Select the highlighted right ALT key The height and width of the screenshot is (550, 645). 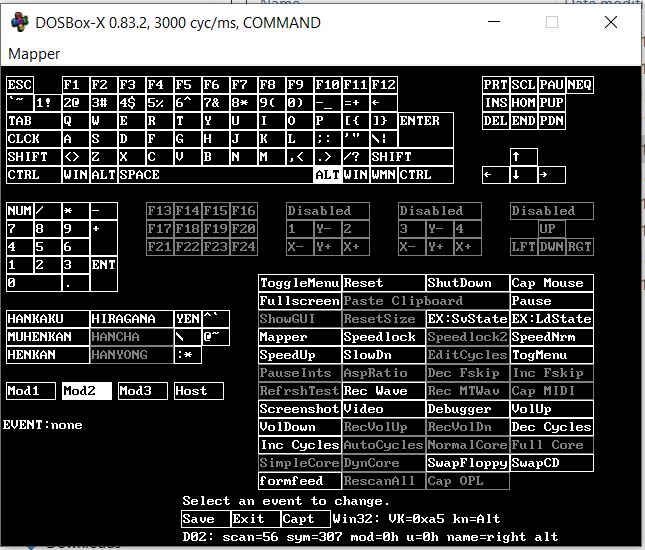327,175
